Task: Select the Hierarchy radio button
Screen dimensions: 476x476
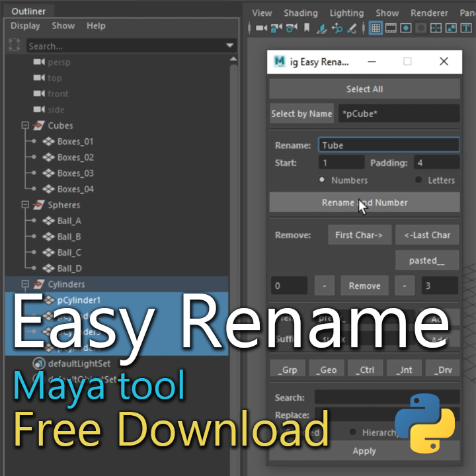Action: point(352,432)
